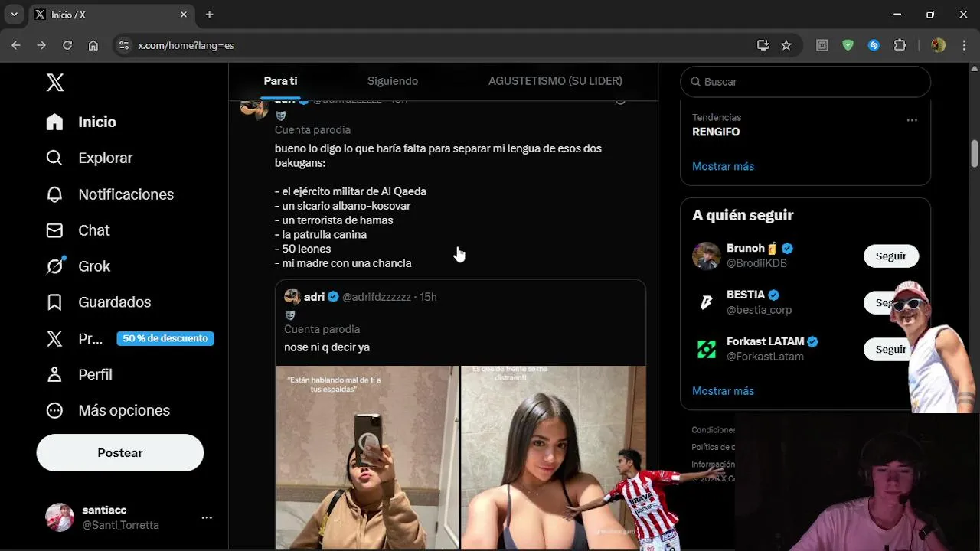Follow Brunoh with Seguir button
The height and width of the screenshot is (551, 980).
coord(890,256)
